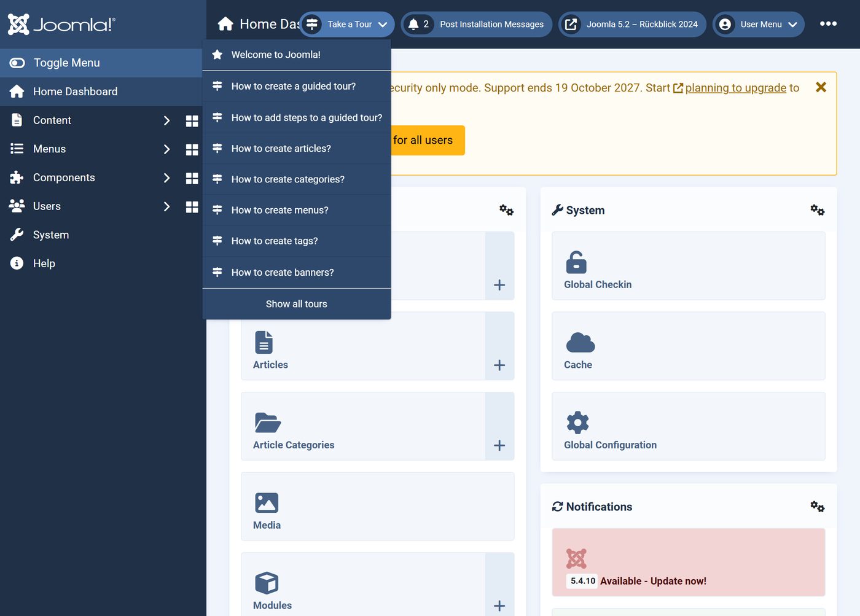Select tour How to create a guided tour?
This screenshot has height=616, width=860.
[297, 86]
